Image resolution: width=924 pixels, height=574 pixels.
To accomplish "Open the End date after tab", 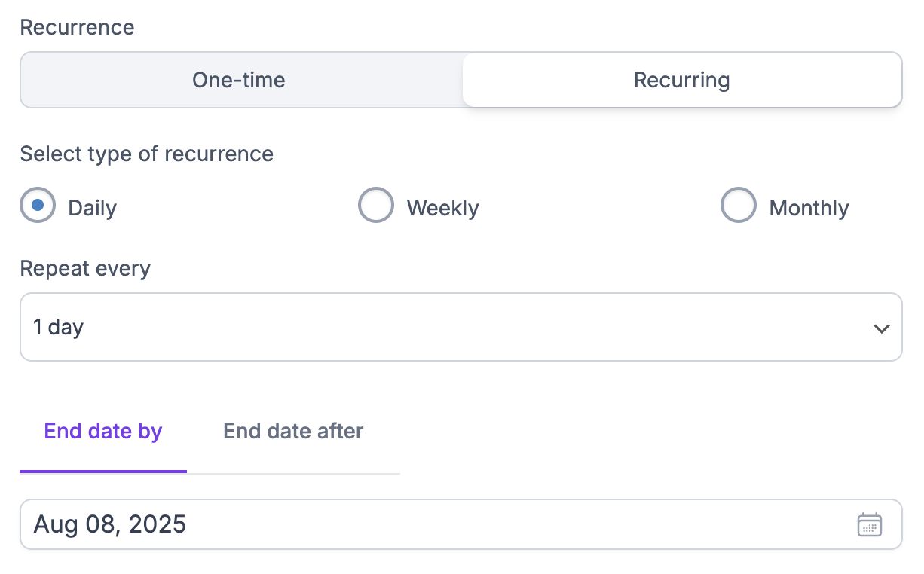I will [x=293, y=431].
